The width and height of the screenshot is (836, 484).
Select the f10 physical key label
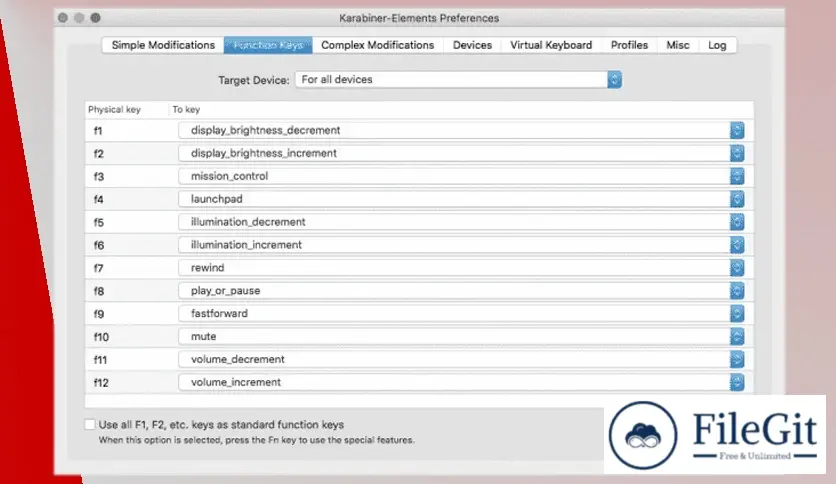tap(101, 337)
